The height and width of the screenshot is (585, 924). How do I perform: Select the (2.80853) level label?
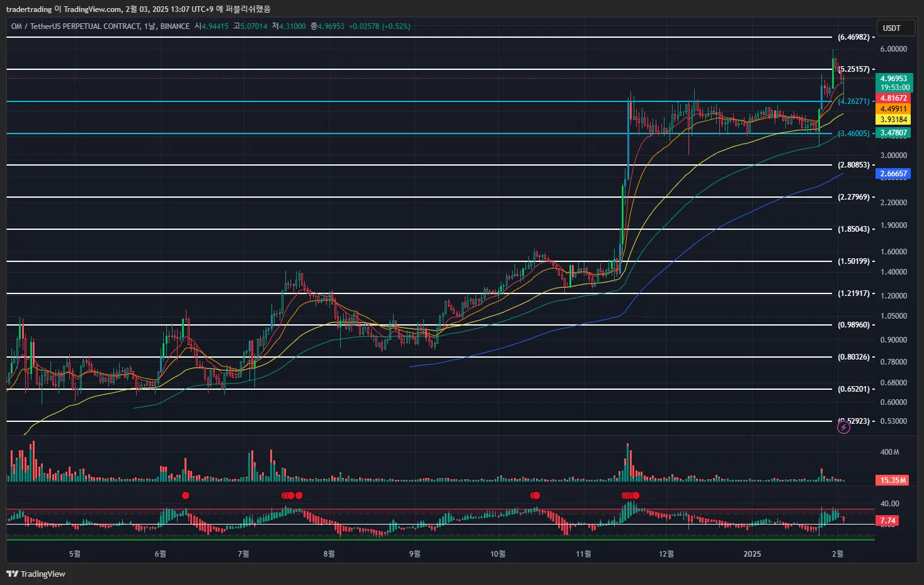[853, 165]
